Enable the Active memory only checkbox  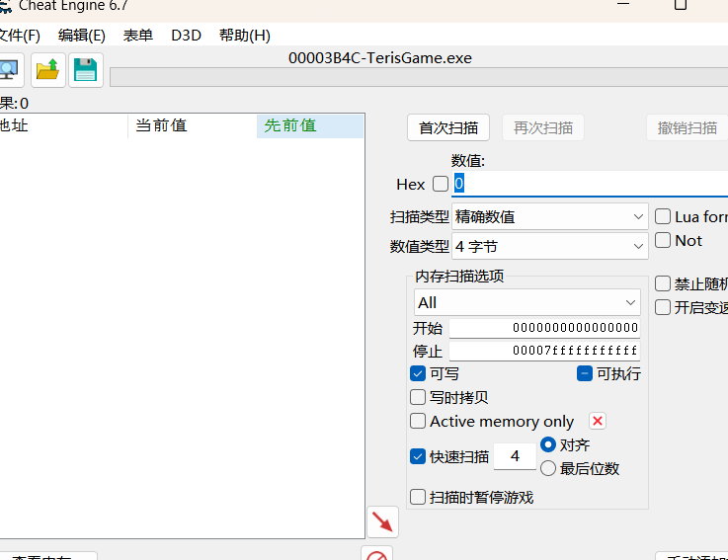point(419,421)
